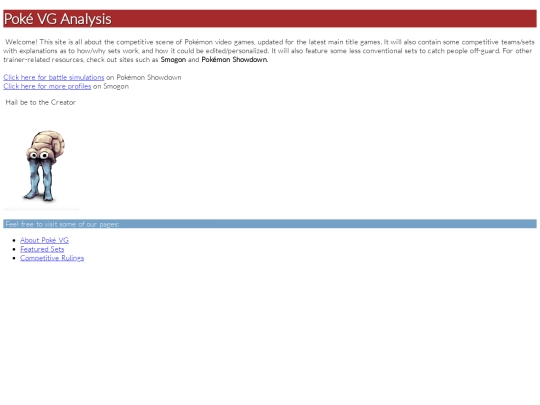
Task: Visit the Featured Sets page
Action: 42,249
